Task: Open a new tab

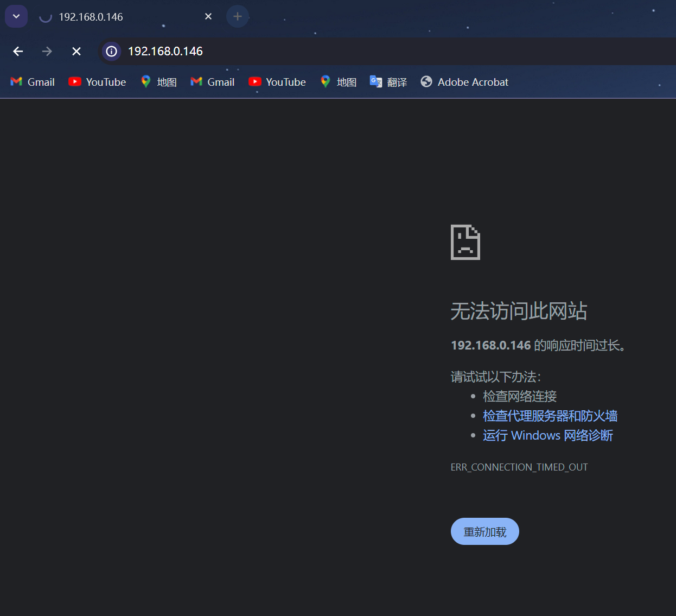Action: tap(238, 17)
